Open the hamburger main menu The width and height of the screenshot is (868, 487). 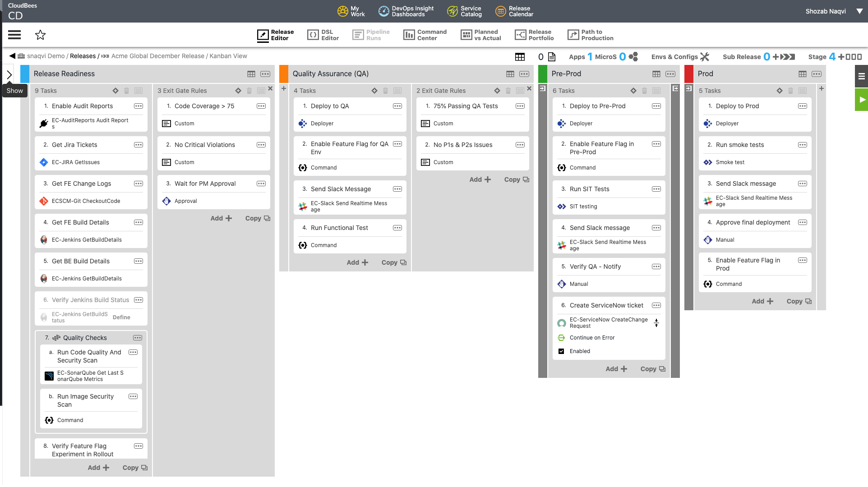click(x=14, y=35)
